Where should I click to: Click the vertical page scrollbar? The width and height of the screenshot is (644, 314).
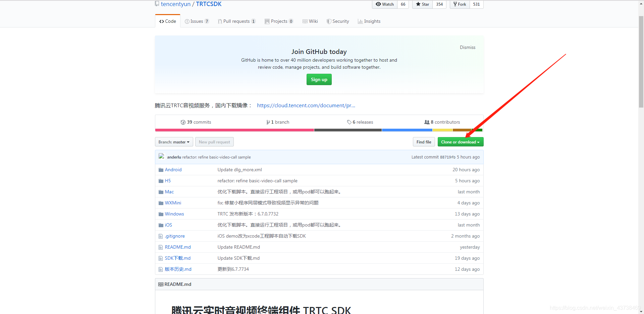point(641,62)
